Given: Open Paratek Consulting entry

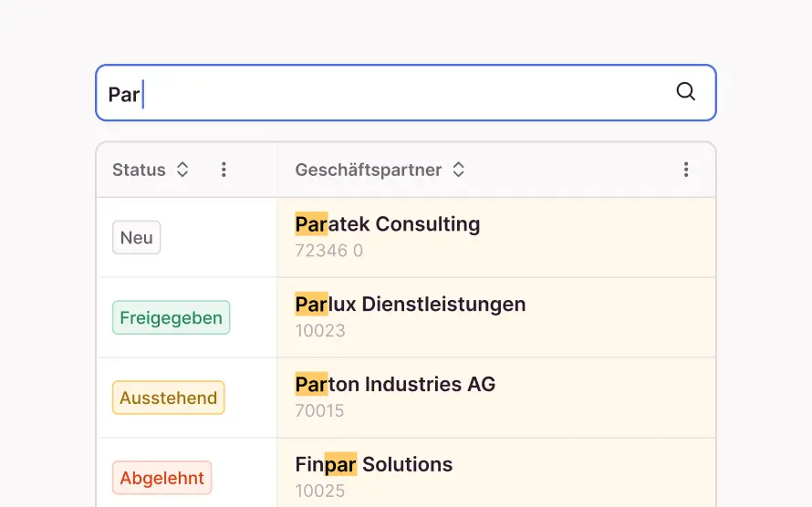Looking at the screenshot, I should 387,224.
